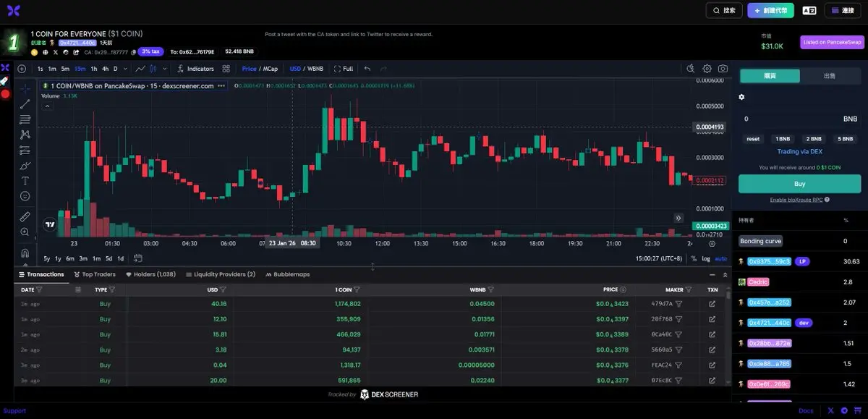The image size is (868, 419).
Task: Open the indicator templates grid
Action: (x=226, y=69)
